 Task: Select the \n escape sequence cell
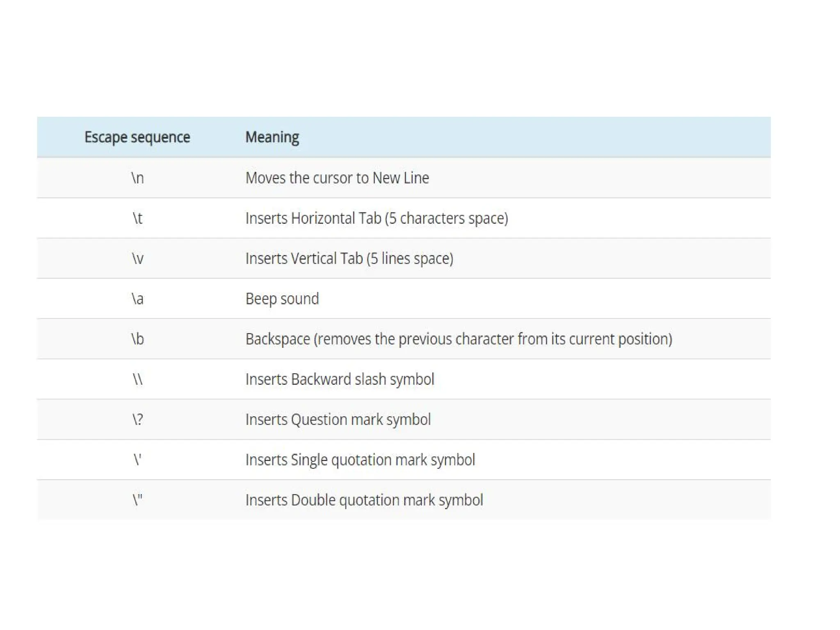[137, 178]
